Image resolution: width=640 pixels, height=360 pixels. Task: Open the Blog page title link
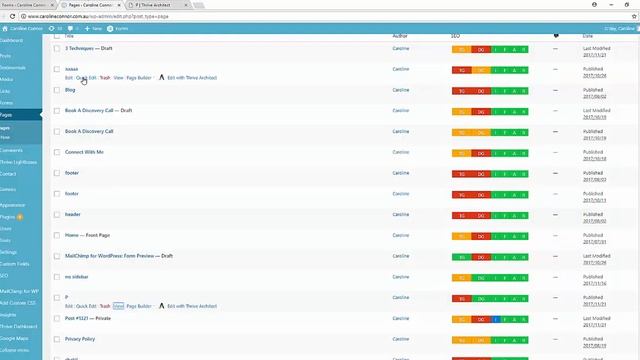tap(70, 90)
